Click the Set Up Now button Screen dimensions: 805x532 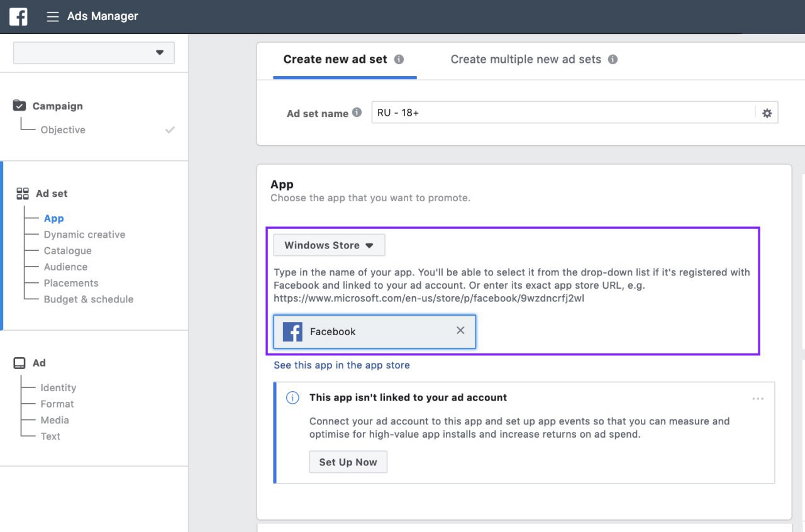click(348, 462)
